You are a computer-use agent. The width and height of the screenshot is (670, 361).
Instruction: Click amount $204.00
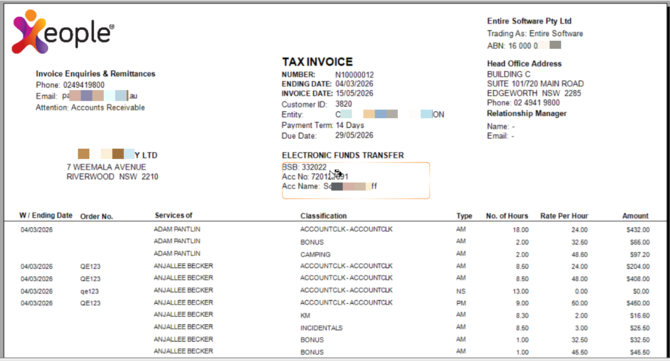tap(638, 267)
